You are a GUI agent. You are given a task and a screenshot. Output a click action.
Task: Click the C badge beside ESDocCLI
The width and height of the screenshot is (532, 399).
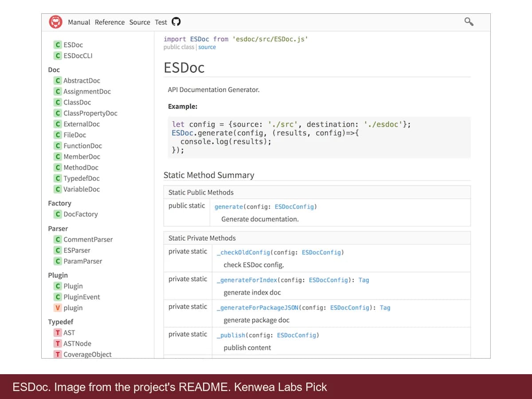point(58,55)
